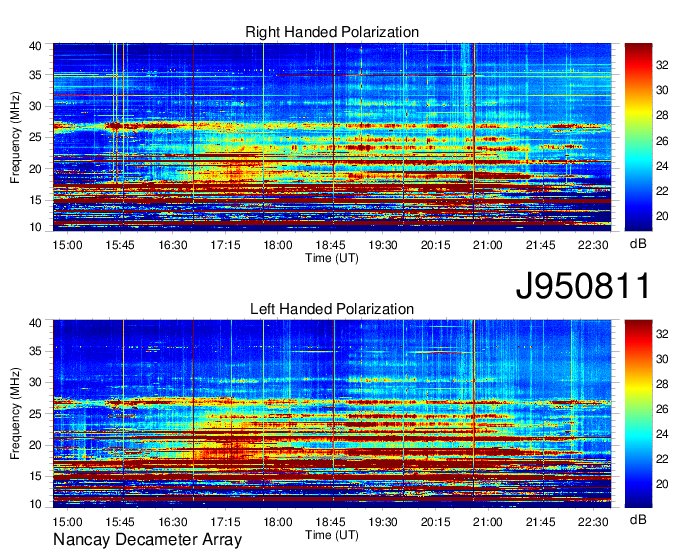Click the 16:30 tick on left-handed plot

(173, 522)
